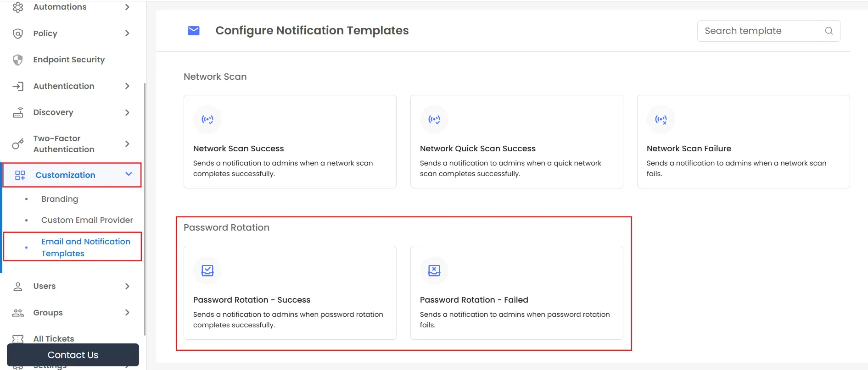Image resolution: width=868 pixels, height=370 pixels.
Task: Open the Network Quick Scan Success template
Action: click(x=517, y=142)
